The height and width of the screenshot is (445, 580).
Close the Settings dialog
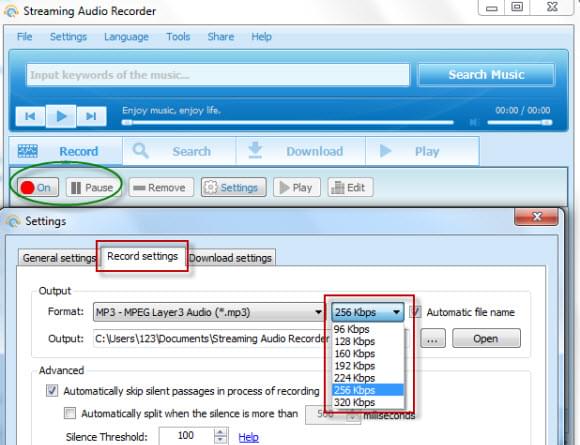tap(536, 217)
